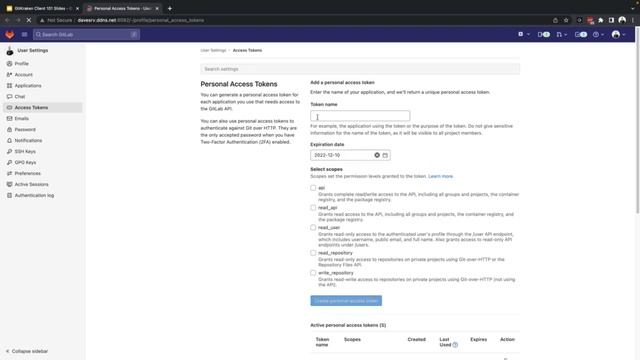Open the hamburger navigation menu
Image resolution: width=640 pixels, height=360 pixels.
24,35
